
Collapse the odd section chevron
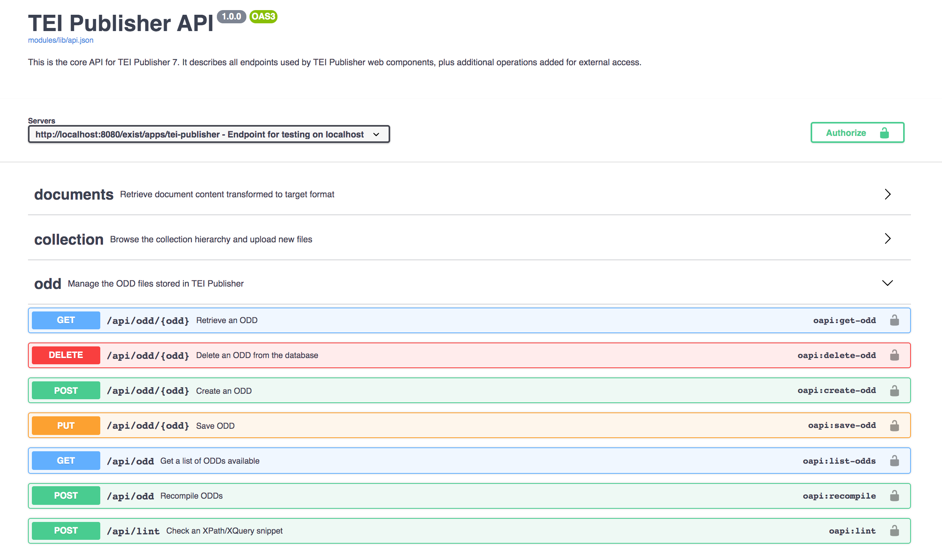click(x=888, y=283)
